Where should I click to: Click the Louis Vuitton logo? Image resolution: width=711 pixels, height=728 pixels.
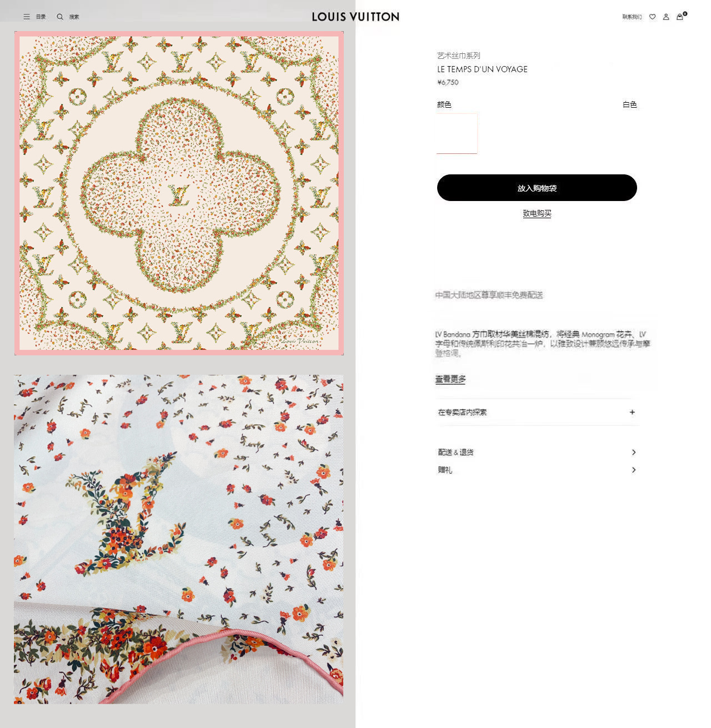355,17
